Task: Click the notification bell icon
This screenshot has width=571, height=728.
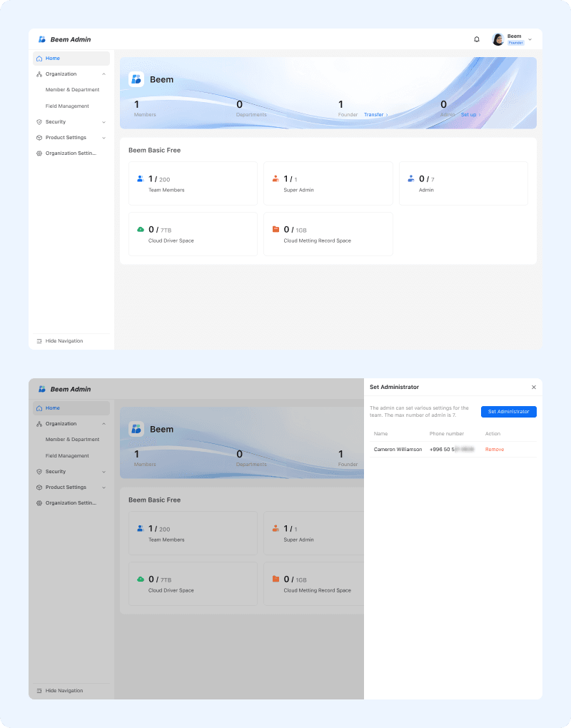Action: pyautogui.click(x=477, y=39)
